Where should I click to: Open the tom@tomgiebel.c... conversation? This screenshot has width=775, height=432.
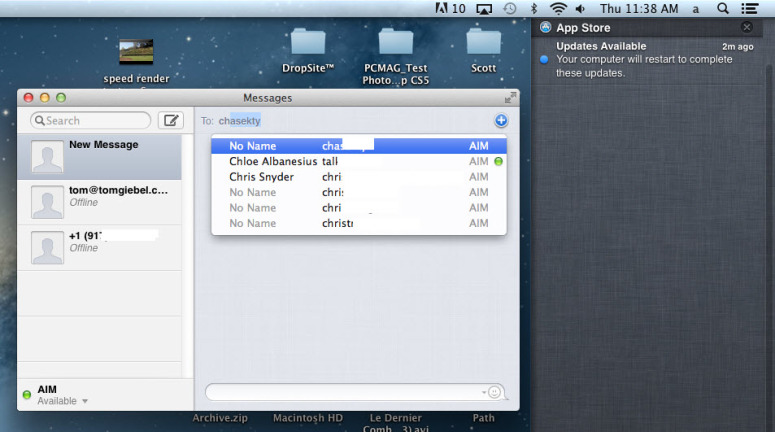point(99,202)
